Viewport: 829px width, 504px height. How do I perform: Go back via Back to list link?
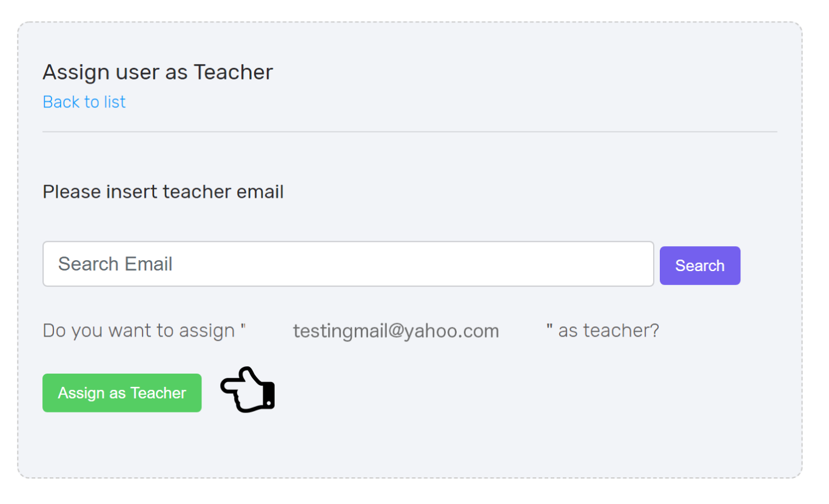pyautogui.click(x=84, y=102)
